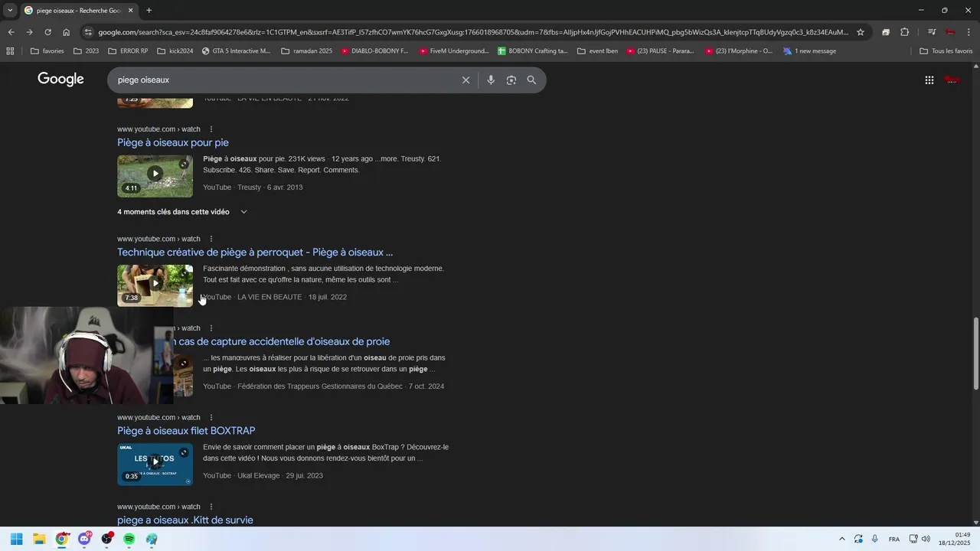Open File Explorer from the taskbar
The width and height of the screenshot is (980, 551).
[x=39, y=539]
